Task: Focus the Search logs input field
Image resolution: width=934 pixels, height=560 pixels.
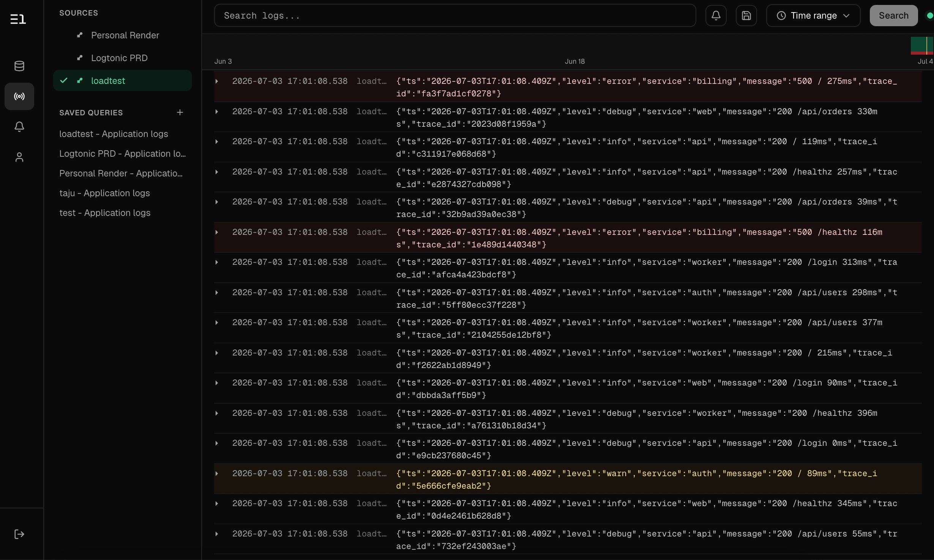Action: click(455, 16)
